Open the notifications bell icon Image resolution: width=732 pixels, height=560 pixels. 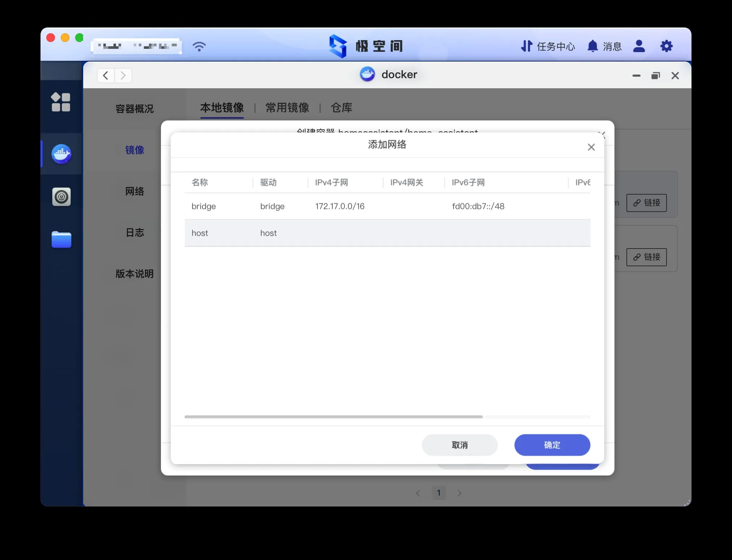tap(592, 46)
